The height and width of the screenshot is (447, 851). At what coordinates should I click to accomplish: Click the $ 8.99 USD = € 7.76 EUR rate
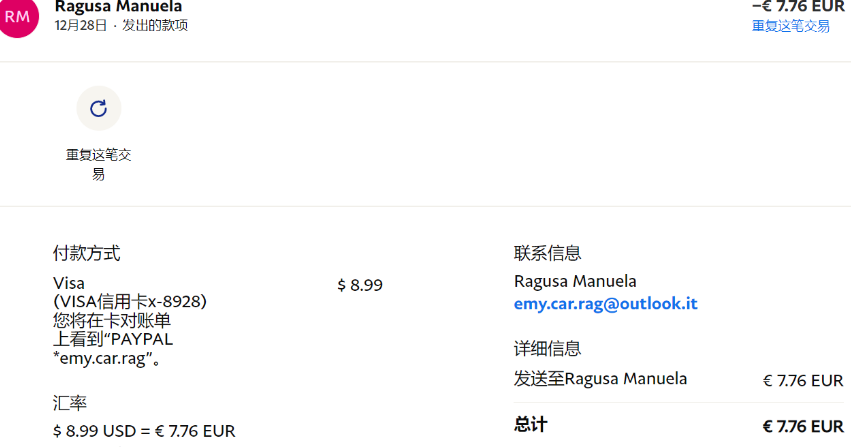click(144, 431)
